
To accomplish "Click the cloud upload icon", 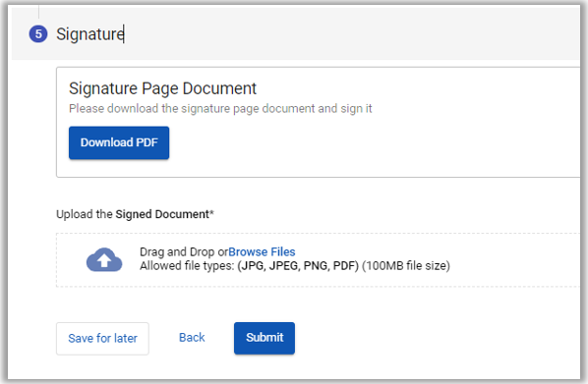I will click(104, 259).
